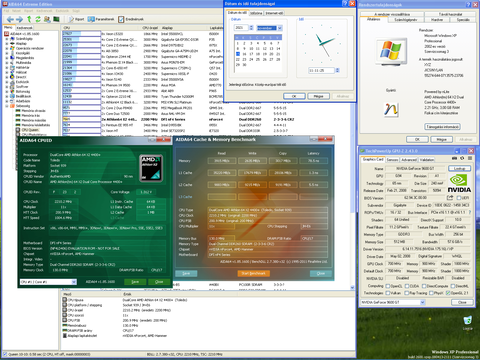
Task: Click the GPU-Z refresh icon
Action: [x=462, y=158]
